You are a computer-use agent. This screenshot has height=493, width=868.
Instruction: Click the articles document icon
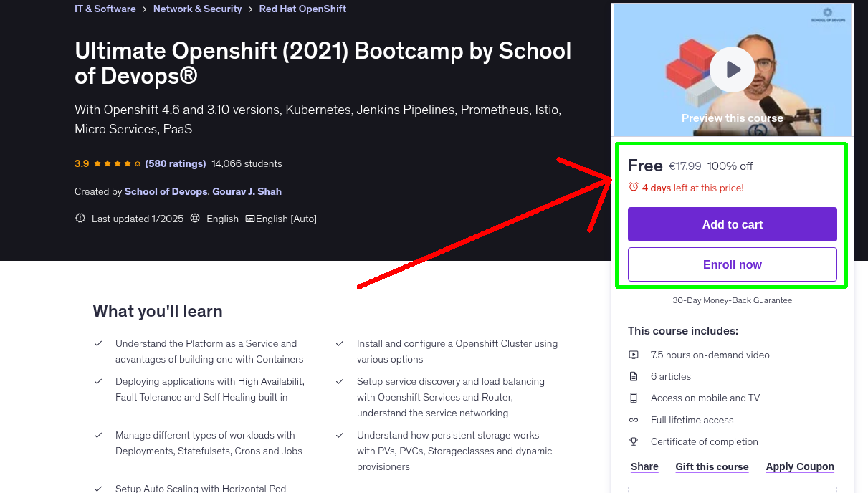click(634, 375)
